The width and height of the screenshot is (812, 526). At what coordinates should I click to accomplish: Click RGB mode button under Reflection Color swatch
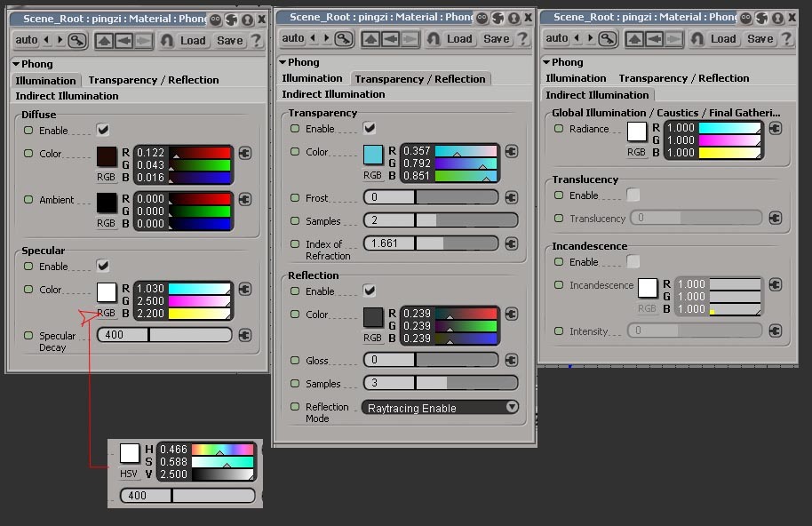point(372,338)
